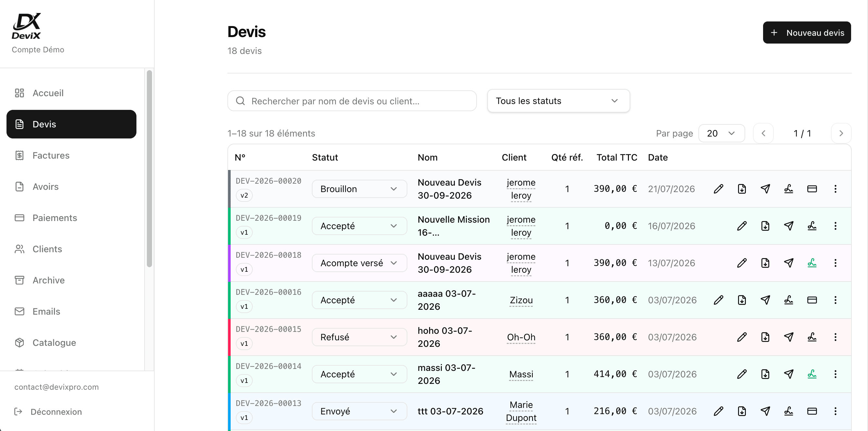The image size is (868, 431).
Task: Open status dropdown for DEV-2026-00016
Action: coord(359,300)
